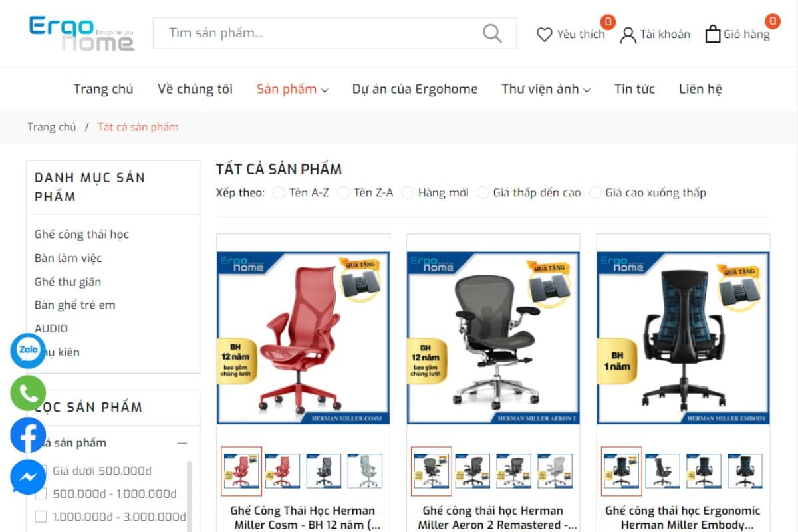Expand the Thư viện ảnh dropdown
The image size is (798, 532).
click(x=546, y=89)
